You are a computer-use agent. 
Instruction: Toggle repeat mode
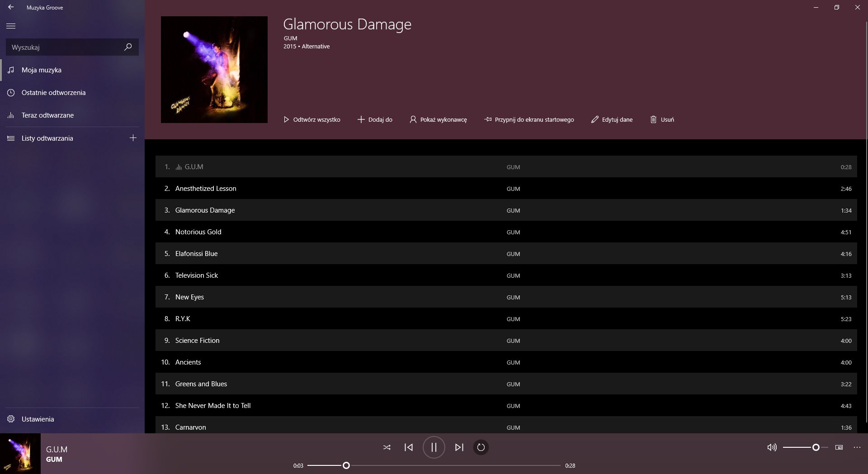pos(481,447)
